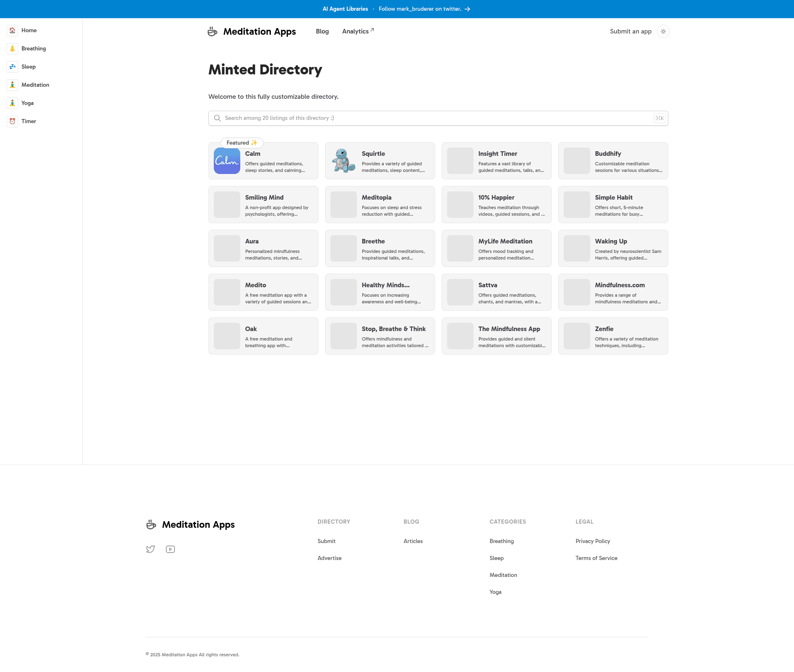Open footer Articles link
This screenshot has width=794, height=672.
413,541
